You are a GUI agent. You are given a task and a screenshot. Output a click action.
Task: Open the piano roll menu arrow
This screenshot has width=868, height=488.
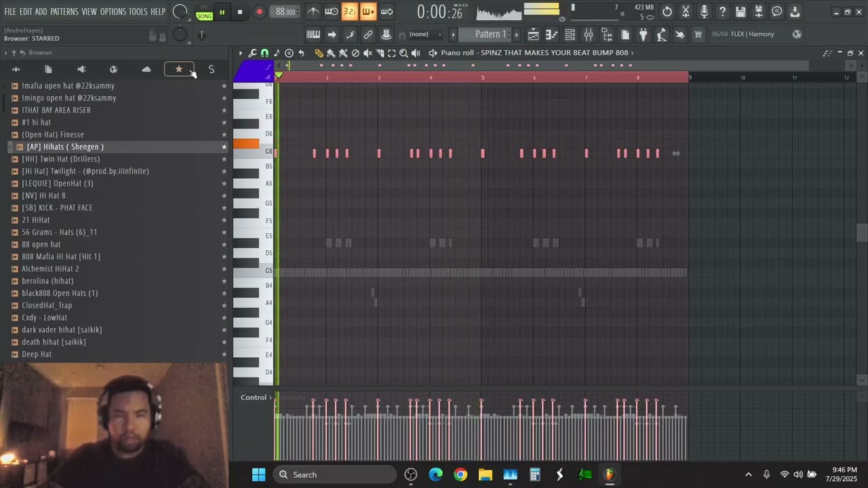click(240, 53)
